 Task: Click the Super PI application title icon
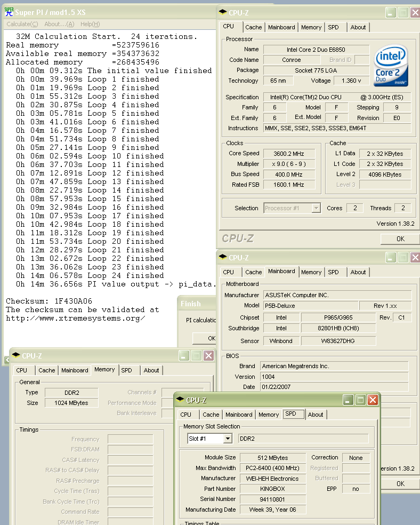[9, 12]
